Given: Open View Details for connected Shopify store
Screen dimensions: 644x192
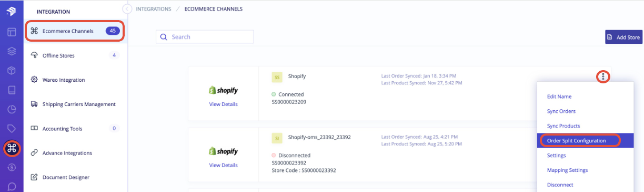Looking at the screenshot, I should point(223,104).
